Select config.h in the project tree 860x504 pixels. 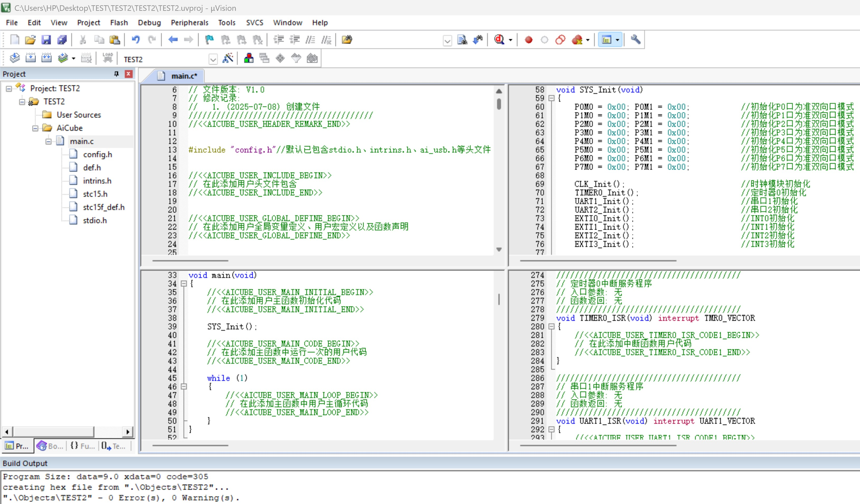point(97,154)
